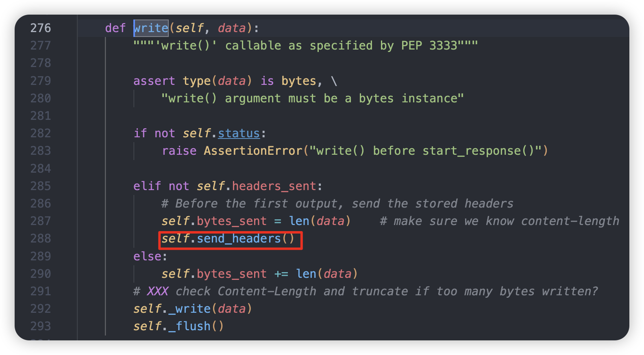Click the XXX comment marker
The image size is (644, 355).
coord(158,291)
